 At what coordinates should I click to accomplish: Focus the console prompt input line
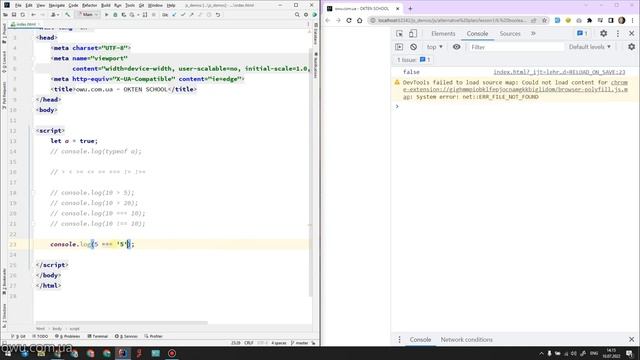click(x=514, y=107)
